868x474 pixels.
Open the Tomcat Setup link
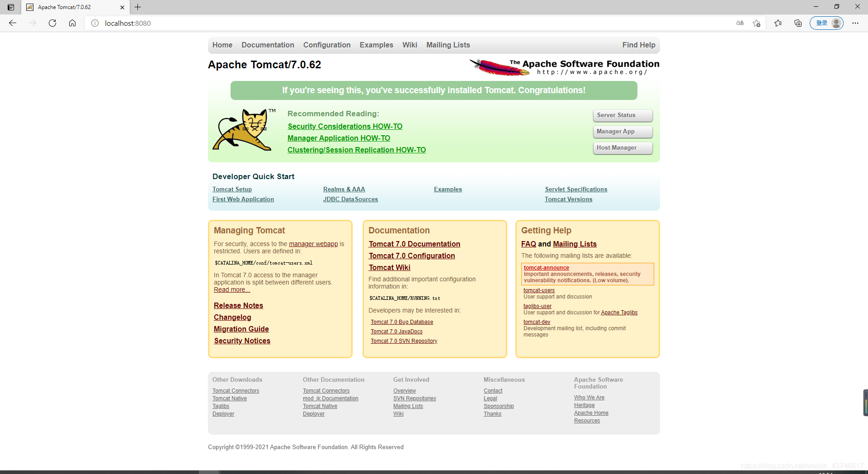pos(232,189)
